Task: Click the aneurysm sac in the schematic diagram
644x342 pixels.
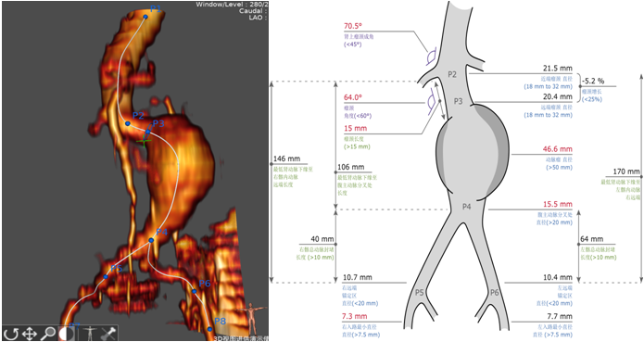Action: pyautogui.click(x=473, y=152)
